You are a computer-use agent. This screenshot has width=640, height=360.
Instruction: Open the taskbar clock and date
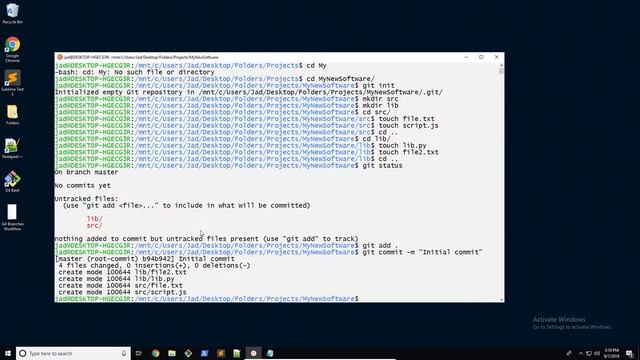[x=612, y=353]
